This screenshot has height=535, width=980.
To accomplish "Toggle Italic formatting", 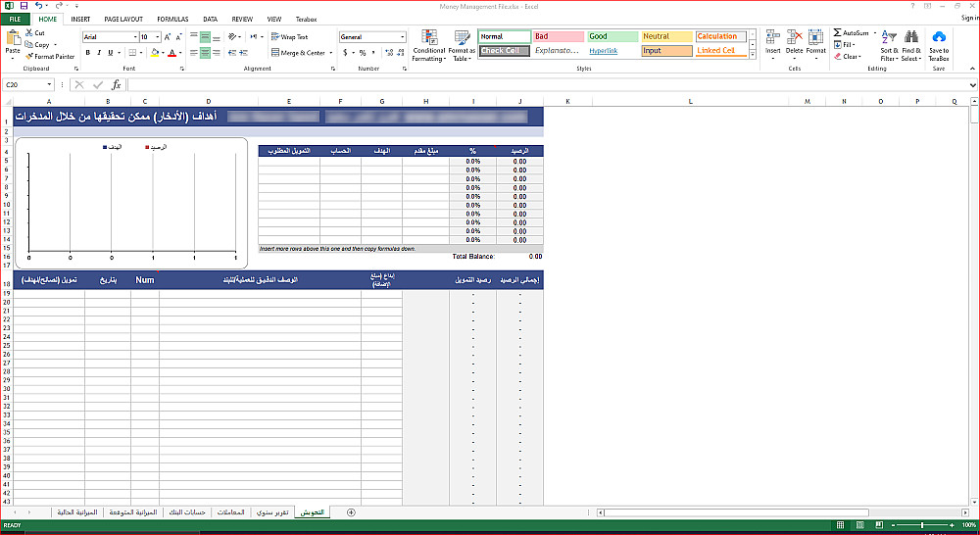I will (x=99, y=53).
